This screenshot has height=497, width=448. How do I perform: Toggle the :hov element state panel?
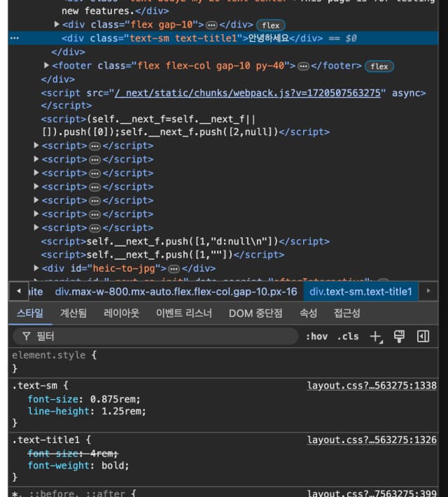coord(316,336)
